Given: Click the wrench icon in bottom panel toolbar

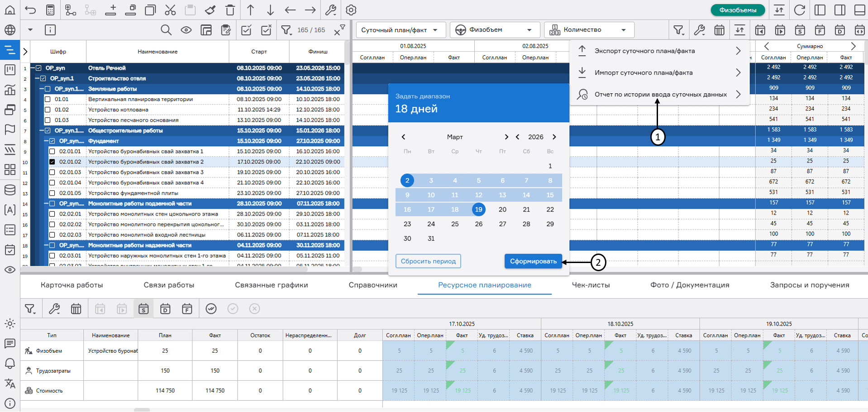Looking at the screenshot, I should 54,309.
